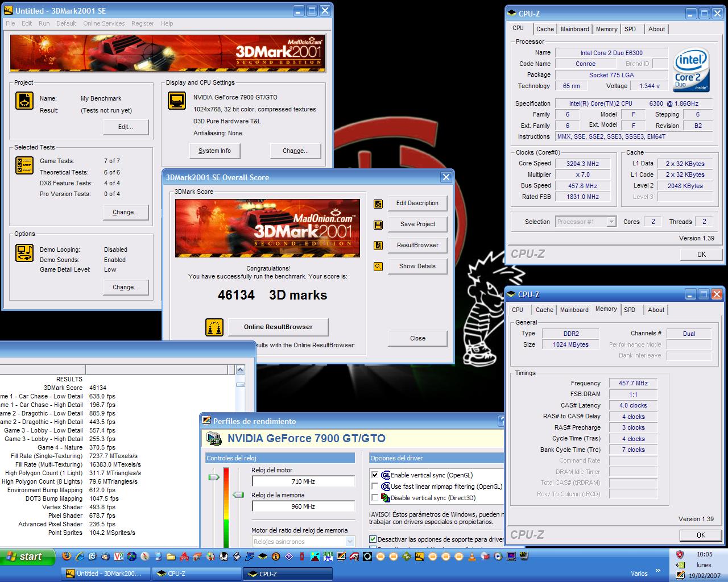Click the ResultBrowser document icon

[378, 246]
